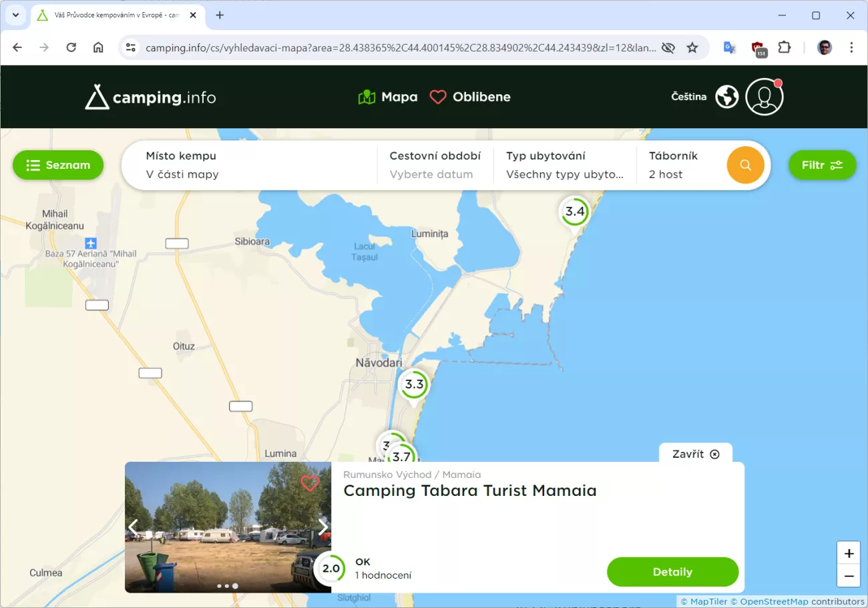The height and width of the screenshot is (608, 868).
Task: Click the globe language icon
Action: tap(726, 97)
